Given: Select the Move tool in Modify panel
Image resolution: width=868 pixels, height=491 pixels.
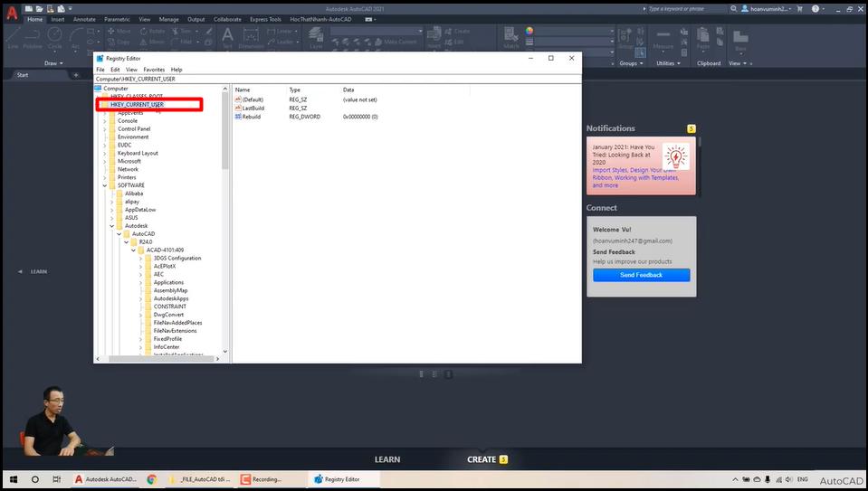Looking at the screenshot, I should 119,31.
